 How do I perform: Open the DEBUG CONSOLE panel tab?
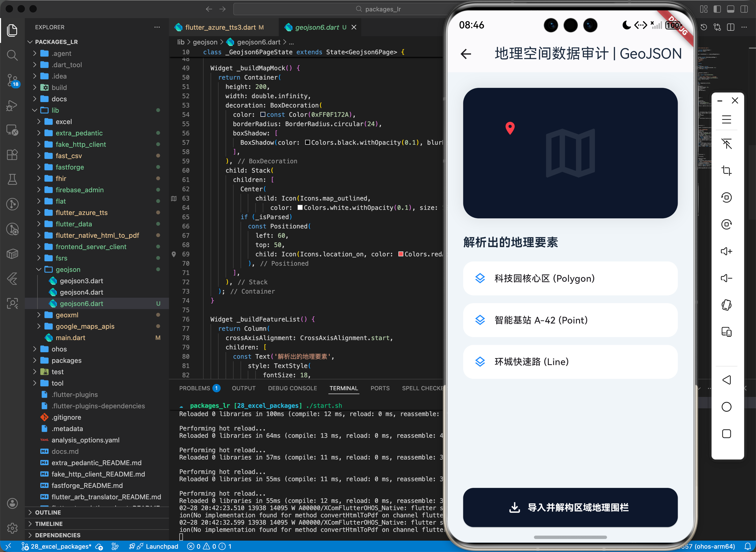[292, 388]
